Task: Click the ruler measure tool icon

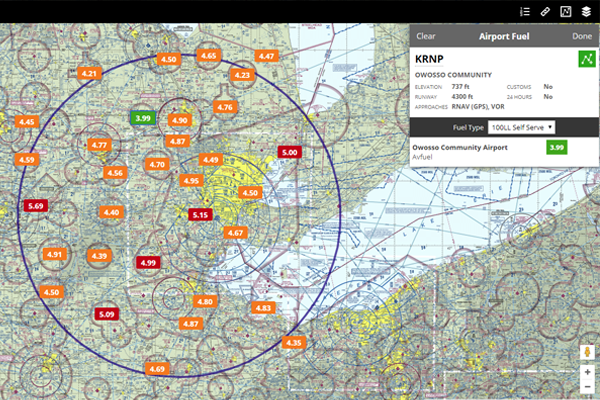Action: 545,11
